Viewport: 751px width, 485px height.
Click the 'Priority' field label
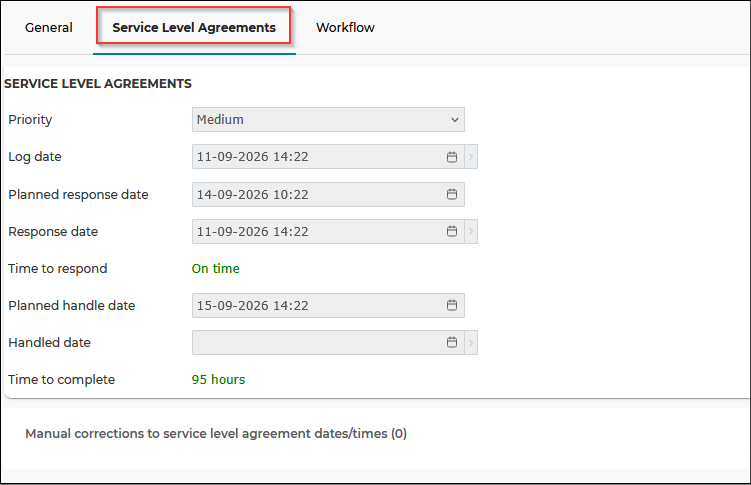click(30, 120)
